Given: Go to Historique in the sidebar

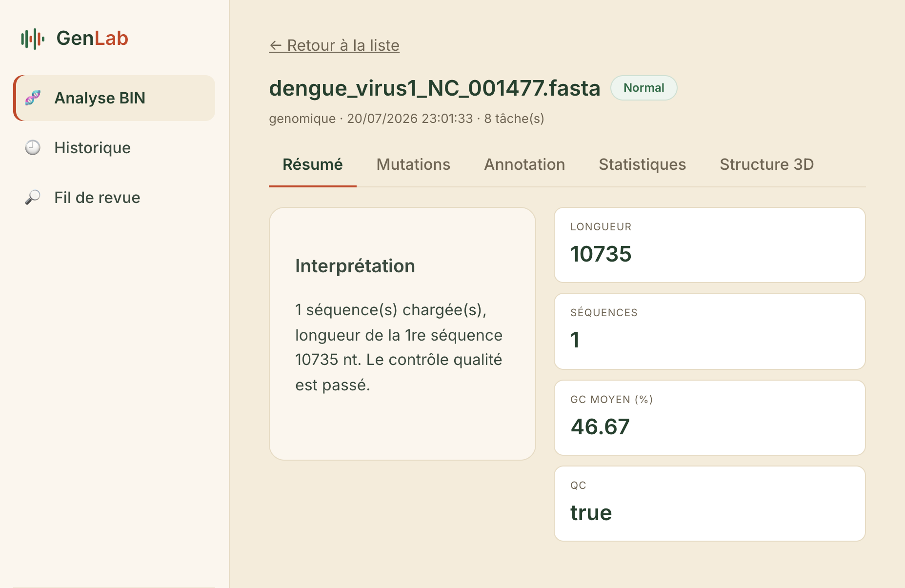Looking at the screenshot, I should (x=115, y=148).
